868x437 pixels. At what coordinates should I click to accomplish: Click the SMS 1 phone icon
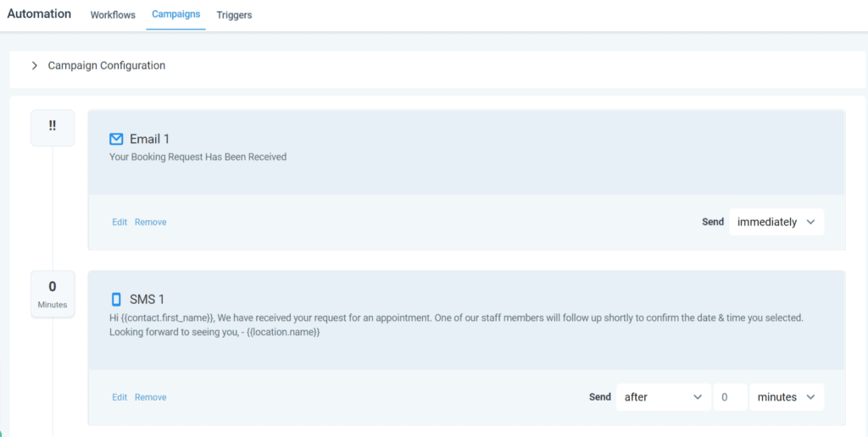click(x=116, y=299)
